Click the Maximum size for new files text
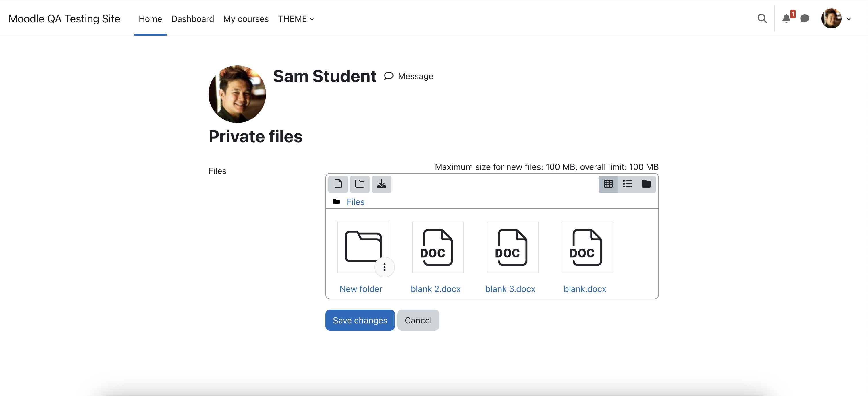Image resolution: width=868 pixels, height=396 pixels. (x=547, y=167)
